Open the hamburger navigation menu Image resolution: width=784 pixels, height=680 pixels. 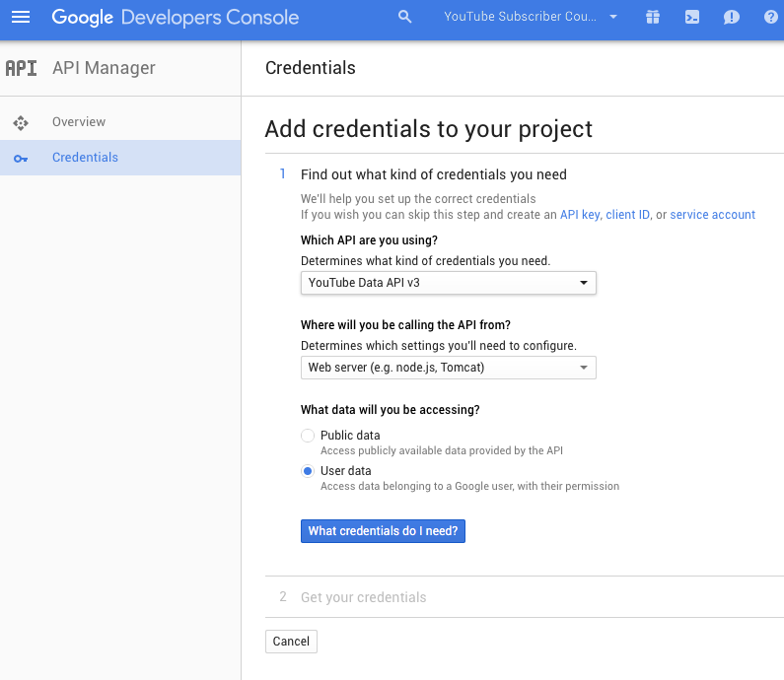[x=21, y=17]
